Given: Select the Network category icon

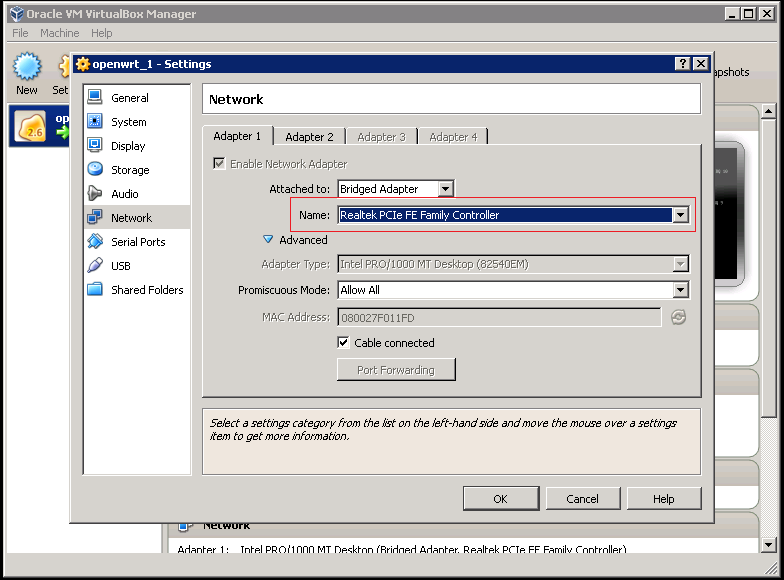Looking at the screenshot, I should click(94, 217).
